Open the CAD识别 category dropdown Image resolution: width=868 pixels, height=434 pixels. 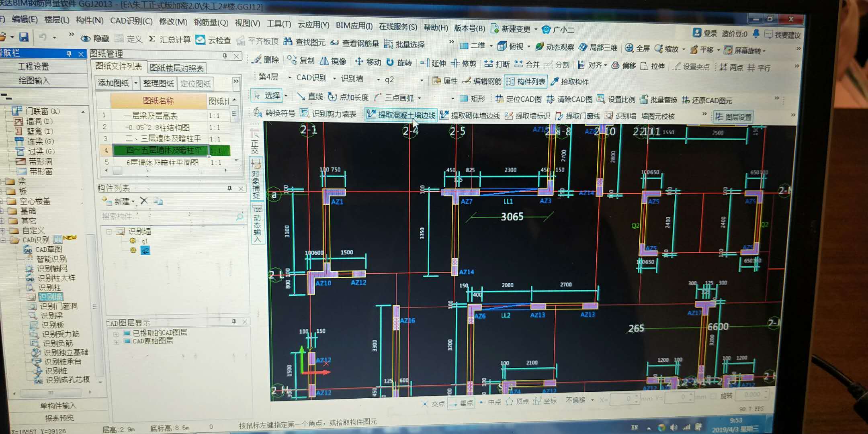(x=334, y=78)
